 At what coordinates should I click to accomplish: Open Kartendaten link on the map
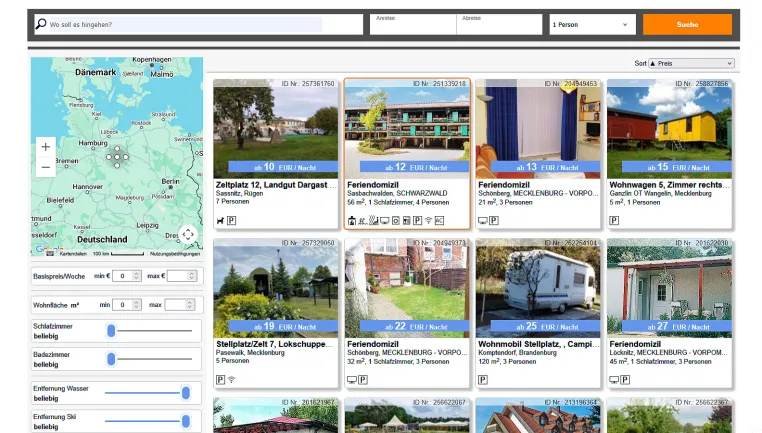73,254
